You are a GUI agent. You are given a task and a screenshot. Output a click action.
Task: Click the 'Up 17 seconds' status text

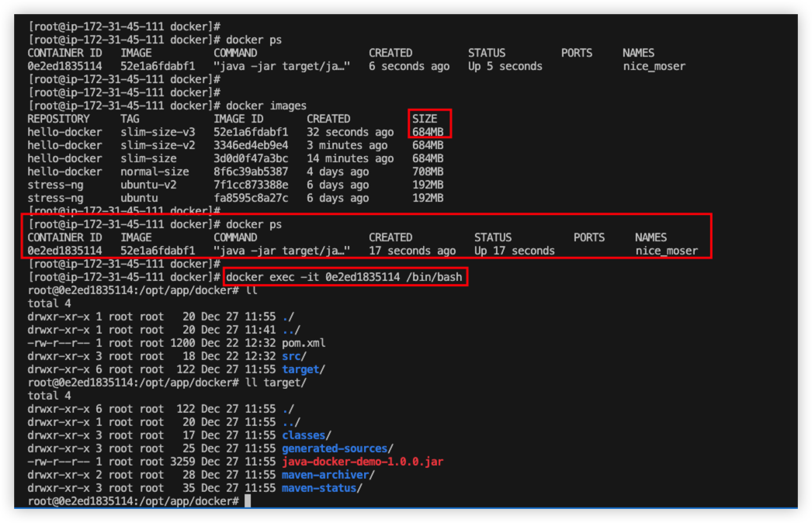515,251
